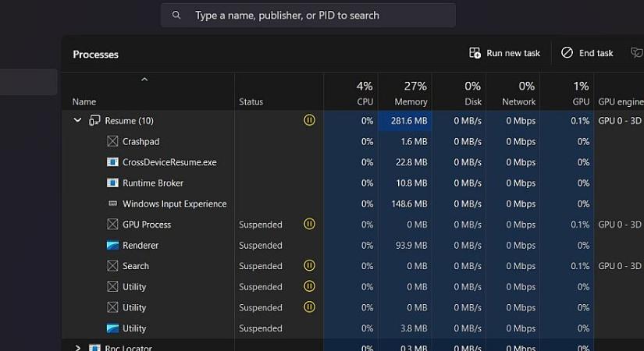Click the Efficiency mode icon beside End task
The width and height of the screenshot is (644, 351).
[637, 53]
